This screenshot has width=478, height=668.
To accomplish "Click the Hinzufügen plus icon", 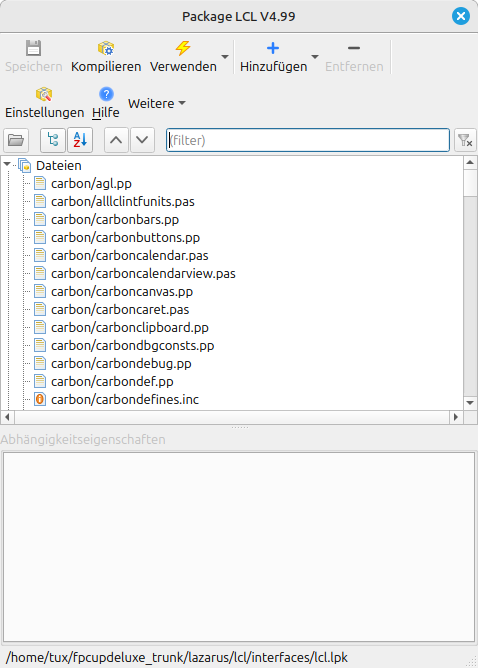I will pos(273,48).
